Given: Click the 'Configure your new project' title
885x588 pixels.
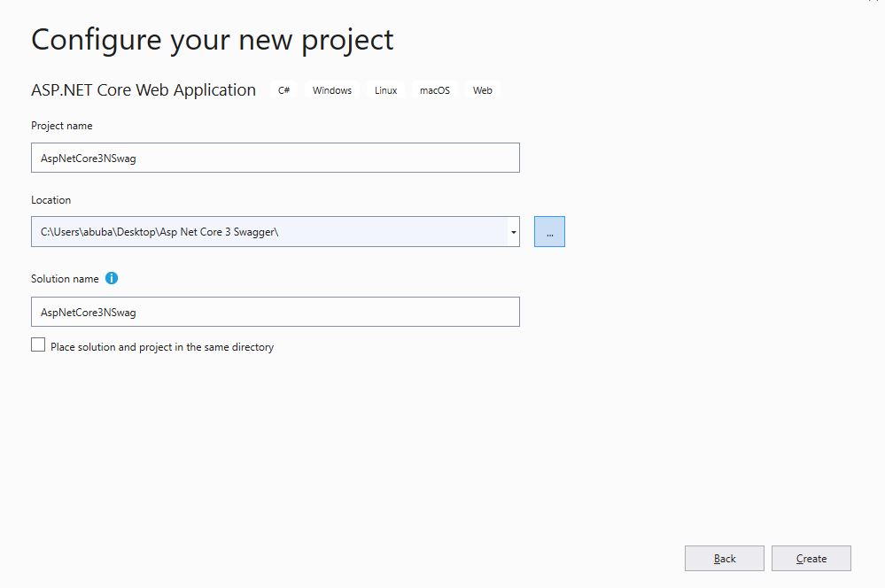Looking at the screenshot, I should coord(213,40).
